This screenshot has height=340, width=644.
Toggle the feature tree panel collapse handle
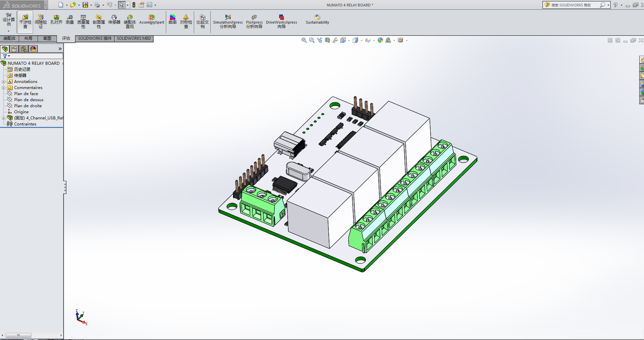coord(65,187)
